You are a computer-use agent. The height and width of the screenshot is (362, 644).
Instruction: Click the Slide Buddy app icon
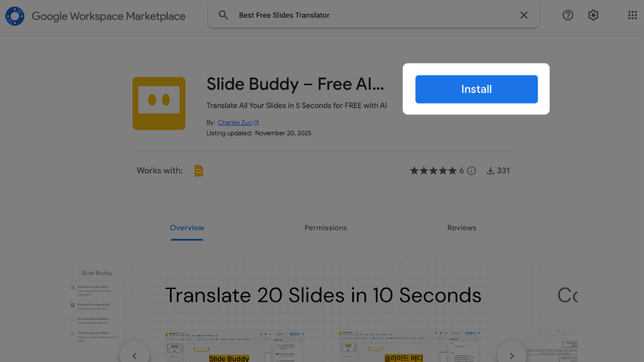click(159, 104)
